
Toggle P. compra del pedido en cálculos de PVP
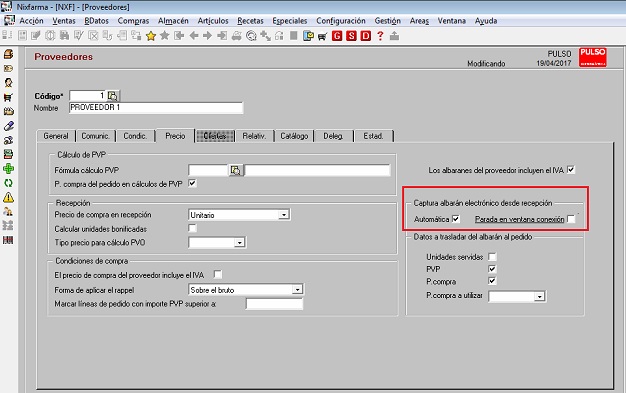point(192,183)
